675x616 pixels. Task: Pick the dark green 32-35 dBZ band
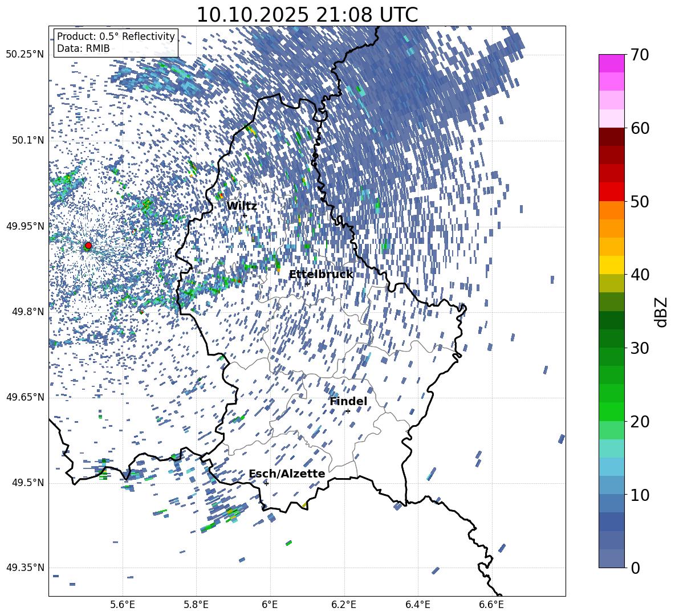611,320
